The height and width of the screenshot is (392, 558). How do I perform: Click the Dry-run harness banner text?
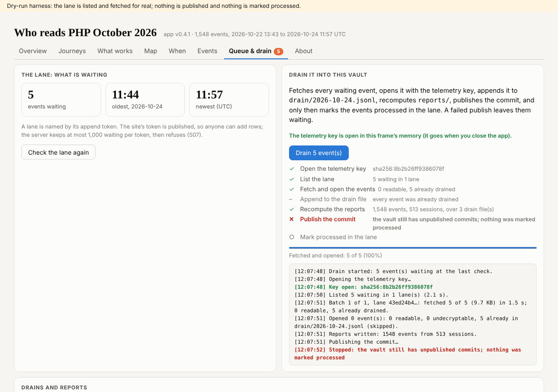click(154, 6)
